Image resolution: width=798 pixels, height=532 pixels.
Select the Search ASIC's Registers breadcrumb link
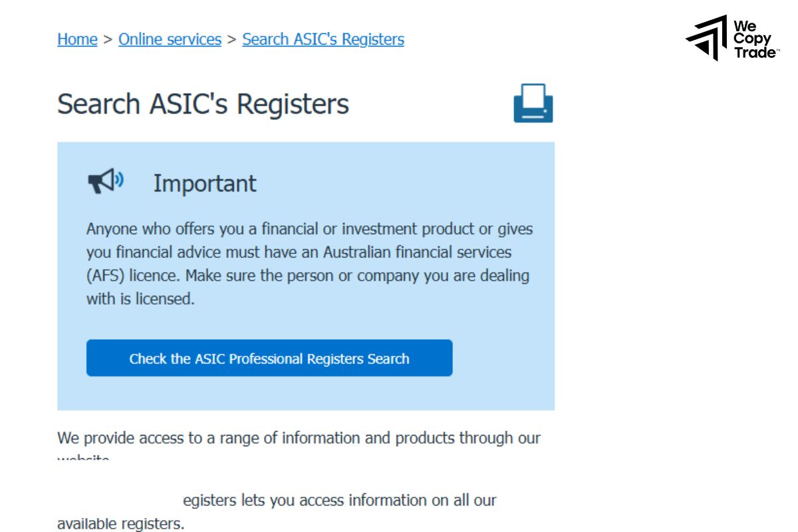tap(323, 39)
